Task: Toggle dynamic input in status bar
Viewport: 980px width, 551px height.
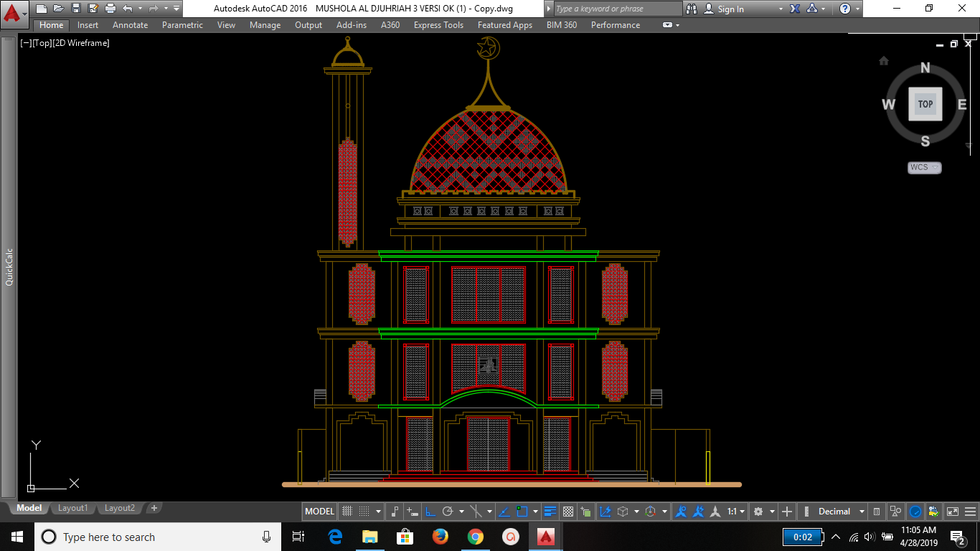Action: [x=412, y=512]
